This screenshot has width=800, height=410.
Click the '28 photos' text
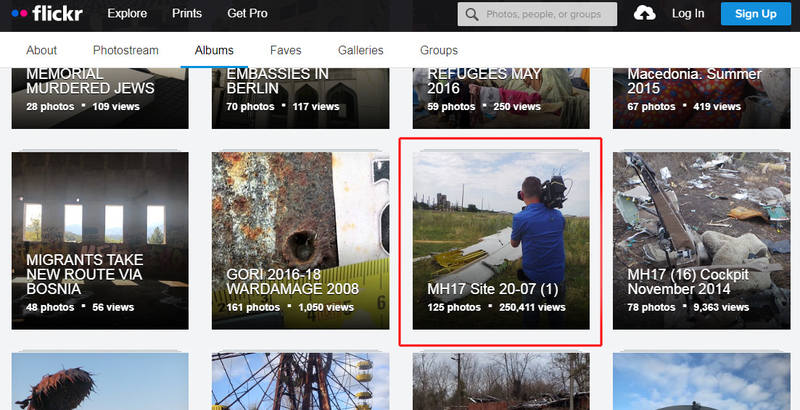pyautogui.click(x=50, y=107)
